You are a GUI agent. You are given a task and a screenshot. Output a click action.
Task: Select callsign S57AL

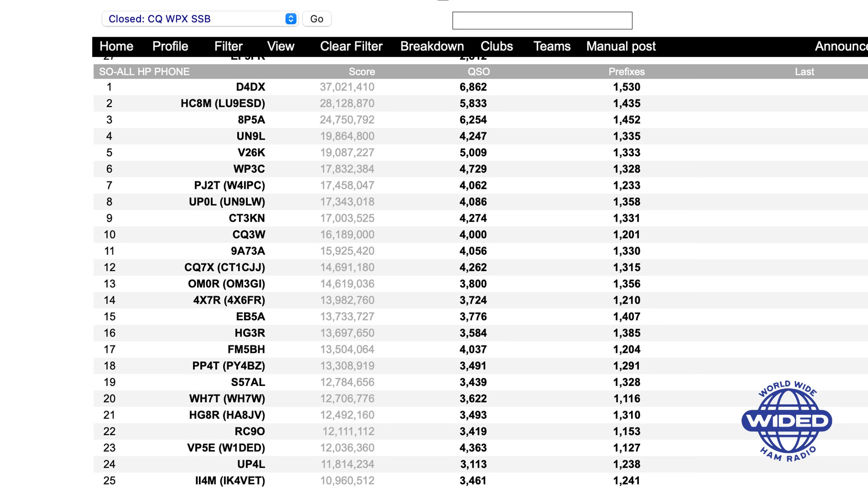coord(248,382)
